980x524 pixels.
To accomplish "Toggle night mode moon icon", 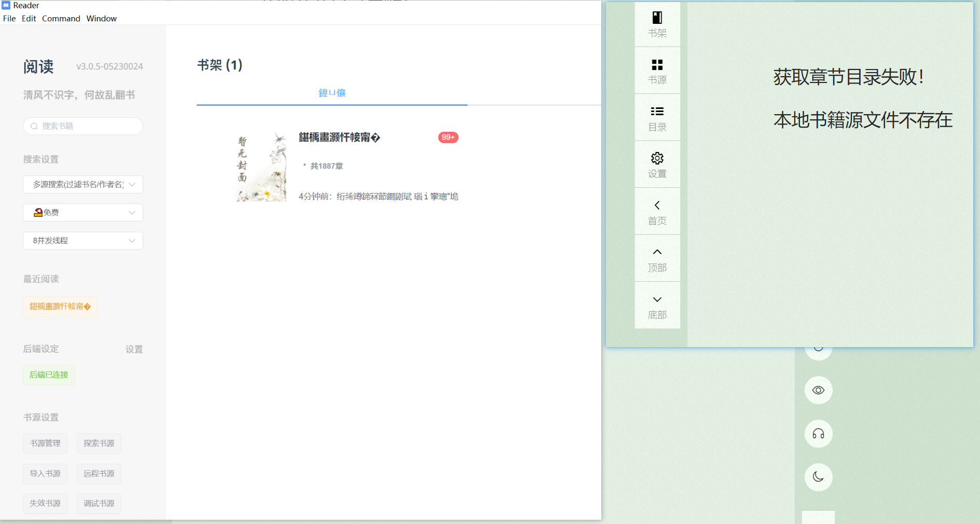I will click(818, 477).
